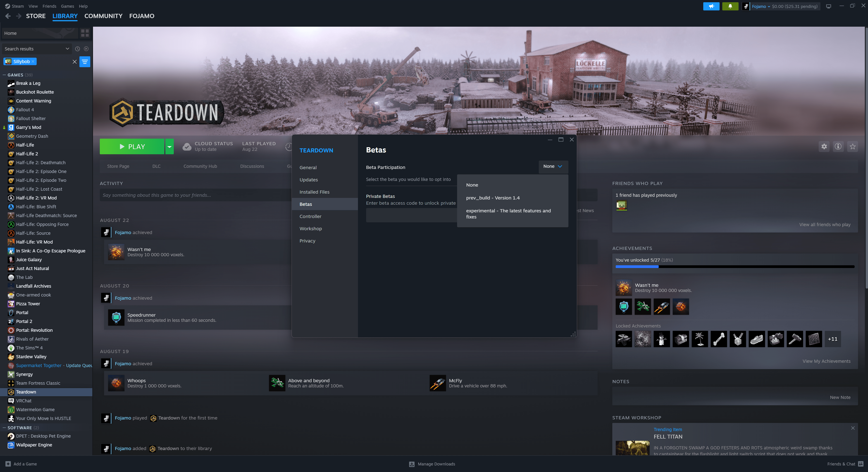The image size is (868, 472).
Task: Select the experimental beta option
Action: (x=513, y=213)
